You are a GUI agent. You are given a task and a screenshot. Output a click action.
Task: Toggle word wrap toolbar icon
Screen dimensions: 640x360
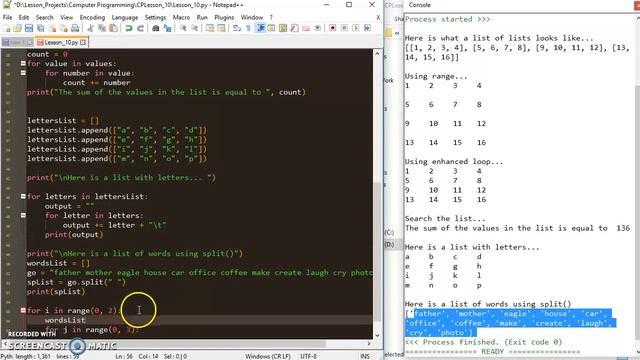pyautogui.click(x=237, y=28)
